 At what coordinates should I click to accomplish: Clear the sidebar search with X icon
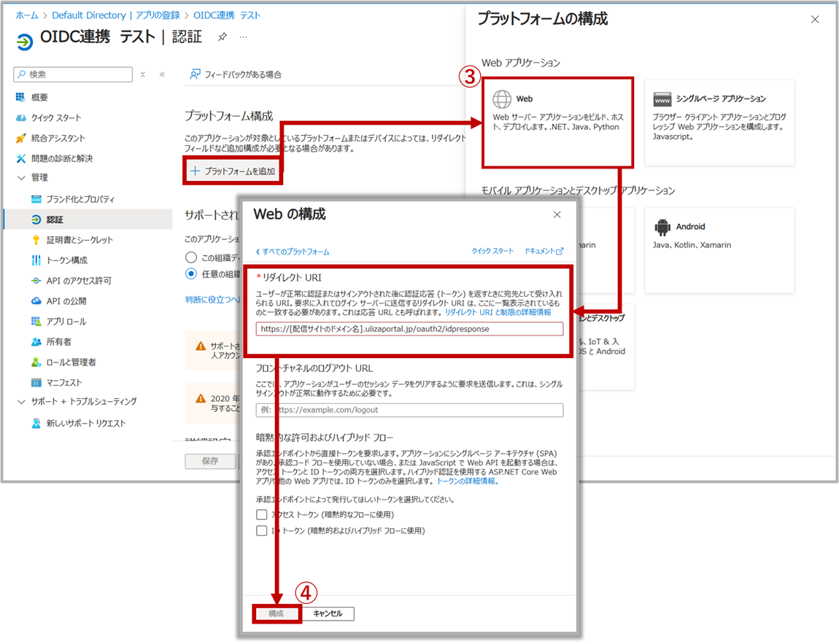pos(143,74)
